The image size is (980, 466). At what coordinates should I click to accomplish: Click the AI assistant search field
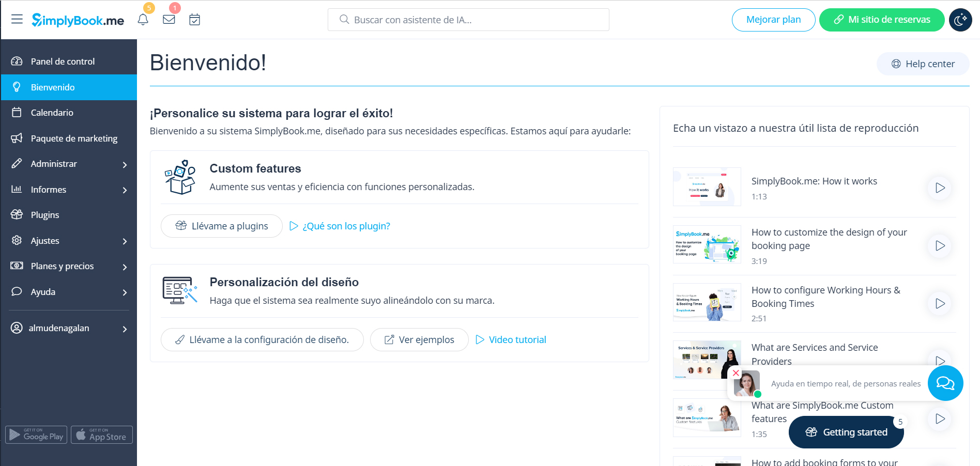468,20
